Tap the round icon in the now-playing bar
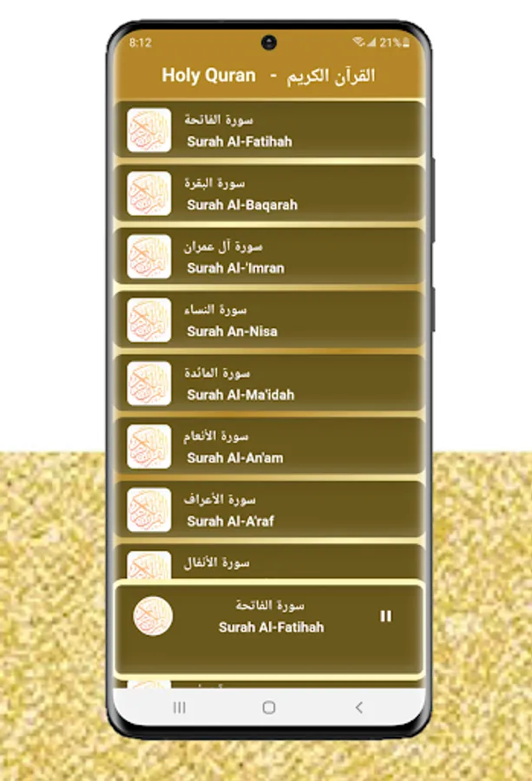532x781 pixels. click(153, 615)
